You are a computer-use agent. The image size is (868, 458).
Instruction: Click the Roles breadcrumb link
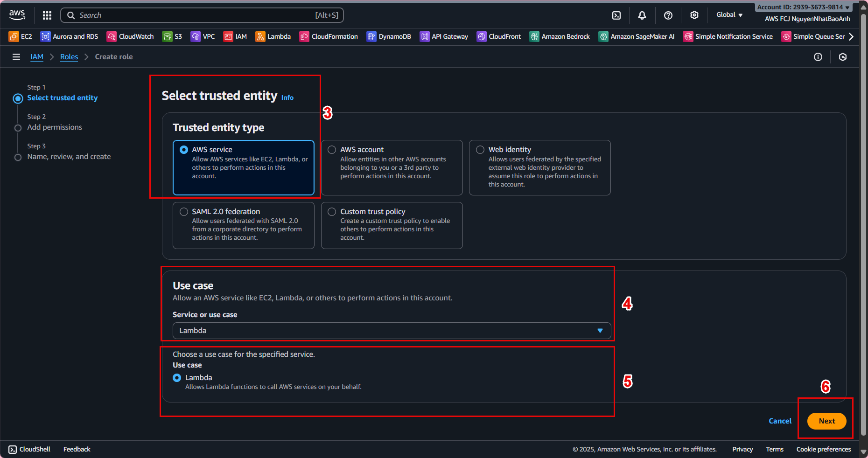pyautogui.click(x=69, y=57)
